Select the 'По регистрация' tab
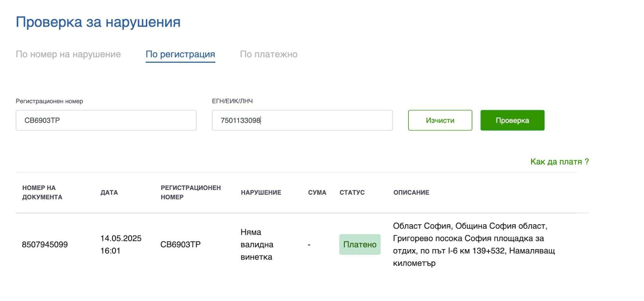Image resolution: width=644 pixels, height=301 pixels. pyautogui.click(x=180, y=54)
